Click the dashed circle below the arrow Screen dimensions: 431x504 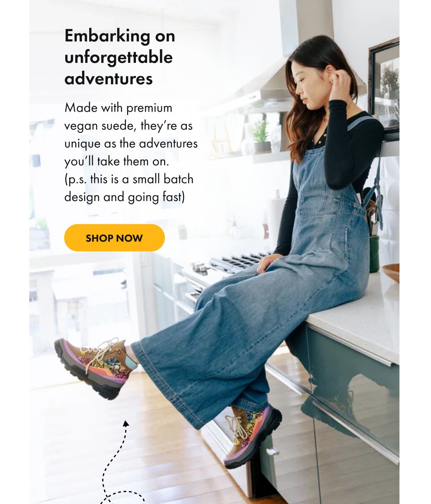122,498
